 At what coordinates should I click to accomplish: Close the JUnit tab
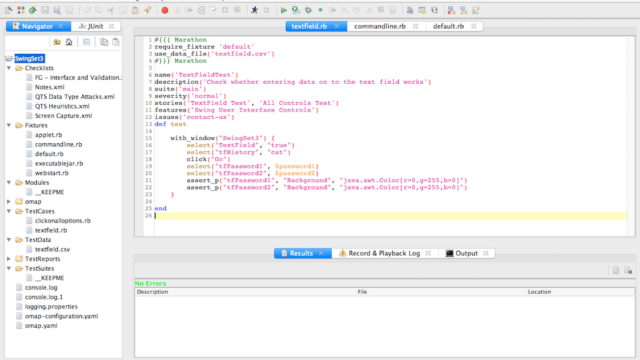click(x=111, y=26)
